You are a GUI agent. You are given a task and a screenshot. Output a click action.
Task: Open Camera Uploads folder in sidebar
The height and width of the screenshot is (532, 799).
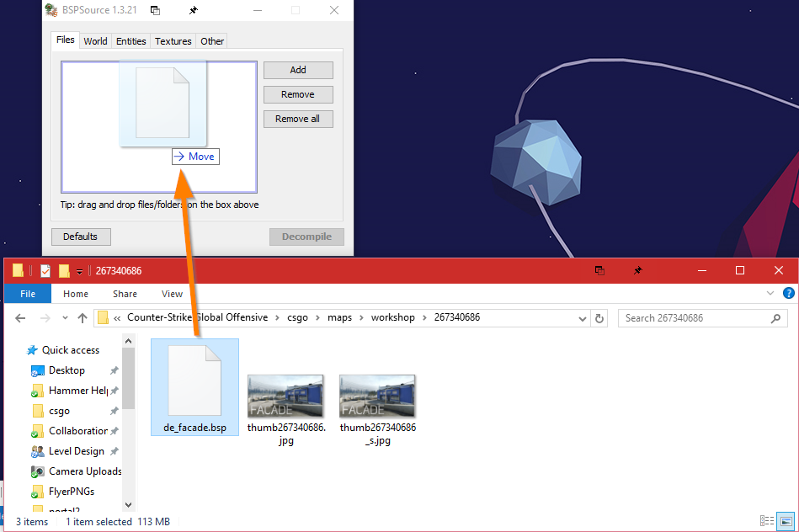coord(76,471)
